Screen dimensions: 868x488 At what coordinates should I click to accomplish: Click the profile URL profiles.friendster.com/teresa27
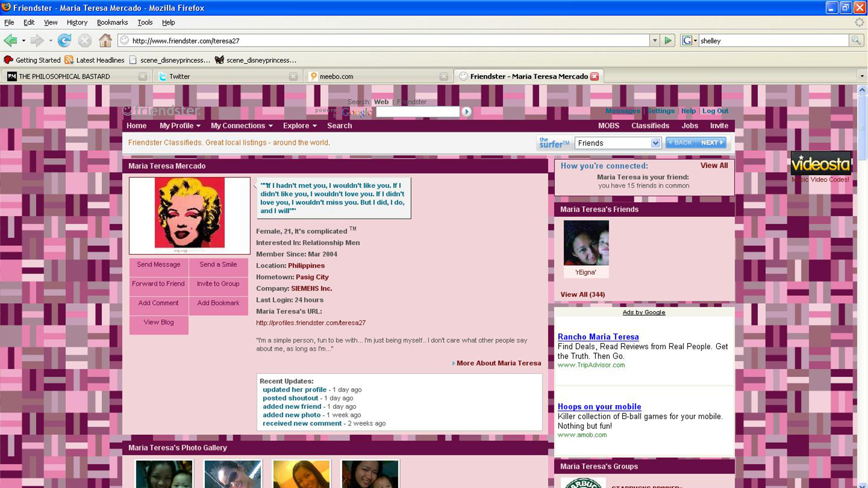pos(311,323)
